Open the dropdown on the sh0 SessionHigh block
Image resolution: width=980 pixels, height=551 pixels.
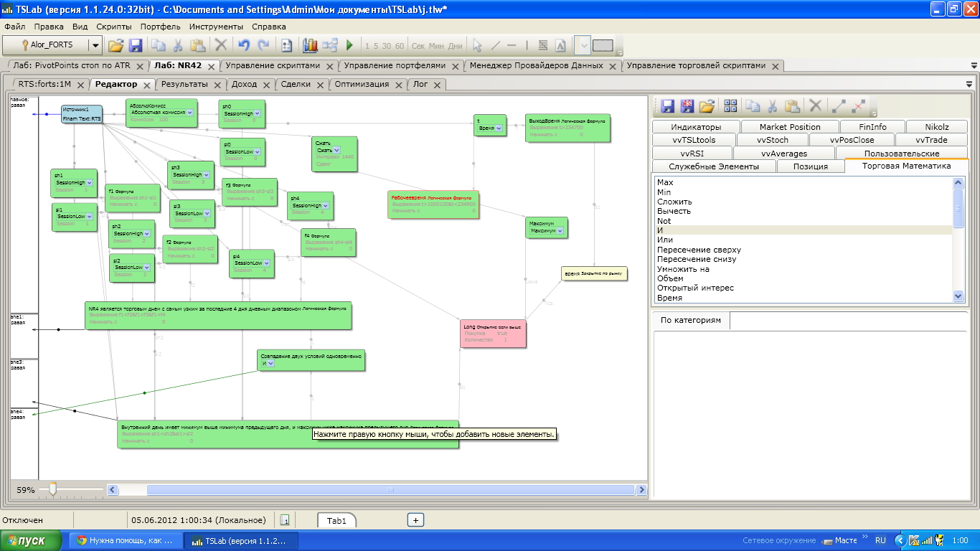(x=258, y=113)
